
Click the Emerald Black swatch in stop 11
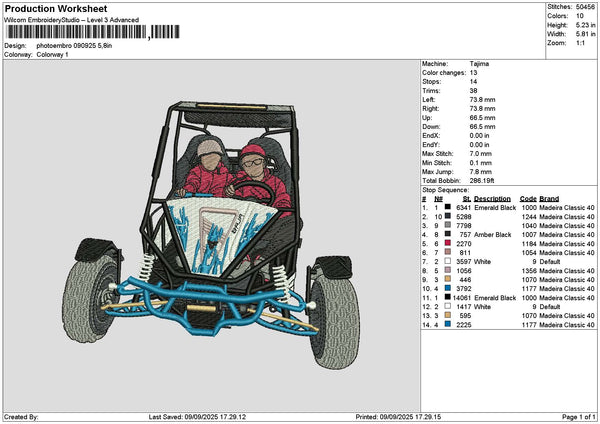click(447, 297)
